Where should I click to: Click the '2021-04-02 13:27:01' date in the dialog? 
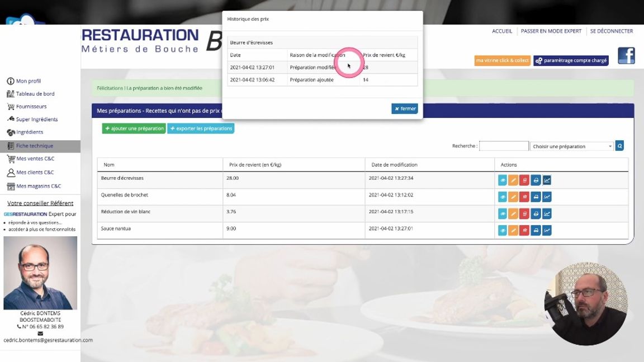pyautogui.click(x=252, y=67)
